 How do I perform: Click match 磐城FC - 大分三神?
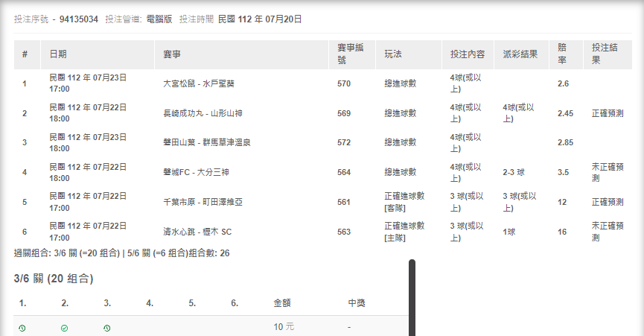coord(196,172)
